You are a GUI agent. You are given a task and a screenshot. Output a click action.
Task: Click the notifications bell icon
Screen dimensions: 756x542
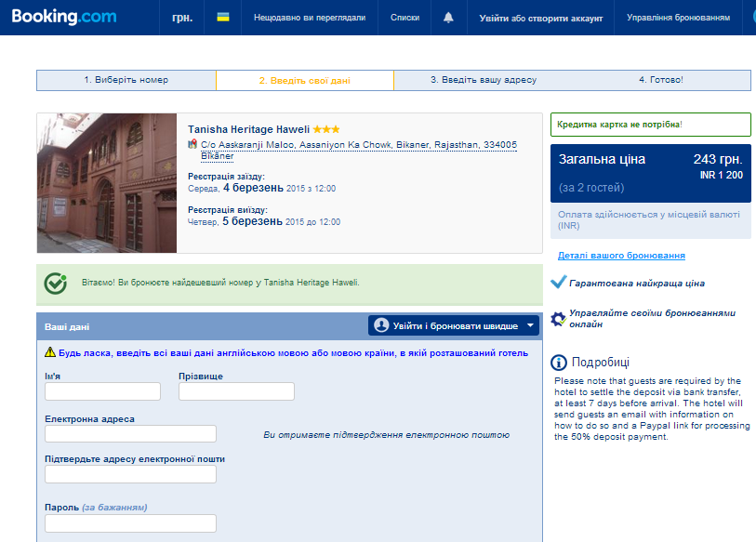click(x=448, y=18)
